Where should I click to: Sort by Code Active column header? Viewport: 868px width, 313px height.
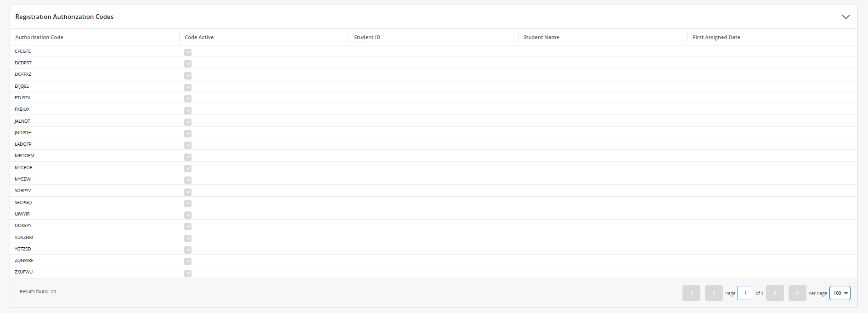pyautogui.click(x=199, y=37)
